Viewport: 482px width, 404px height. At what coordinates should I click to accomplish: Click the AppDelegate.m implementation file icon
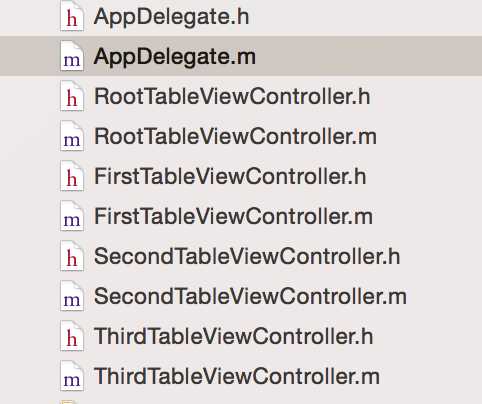[72, 56]
